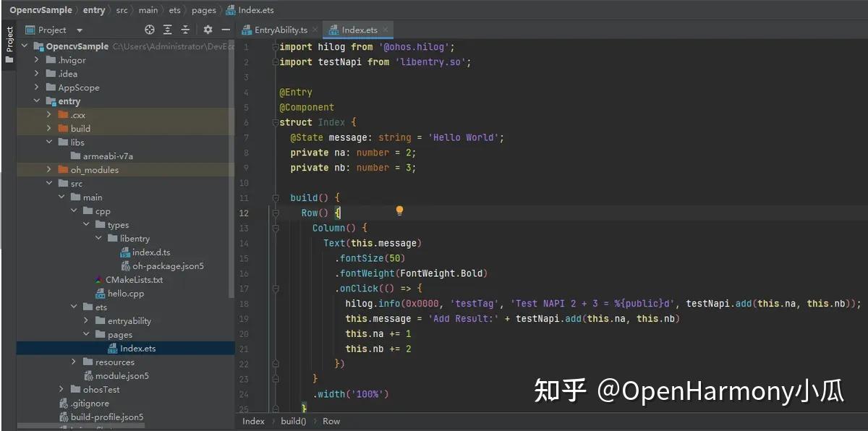Click build() in the bottom breadcrumb
The width and height of the screenshot is (868, 431).
coord(292,420)
